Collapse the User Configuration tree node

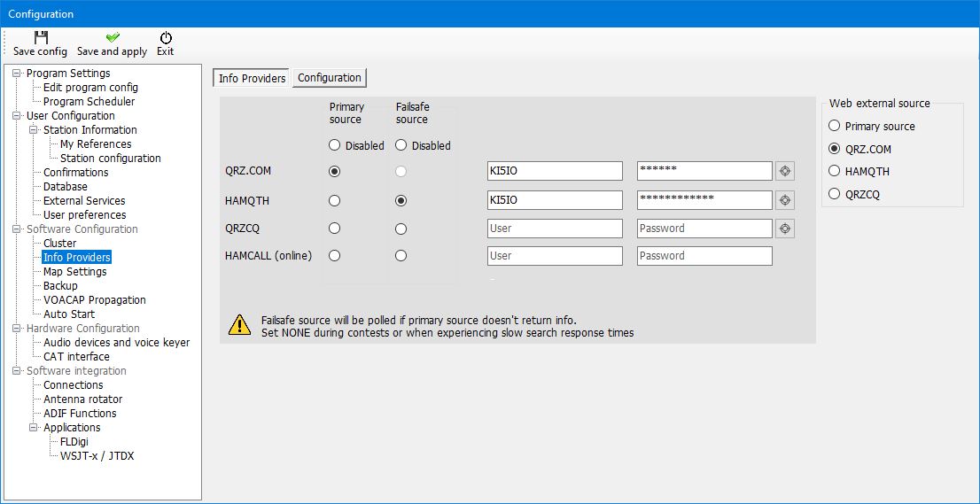17,115
